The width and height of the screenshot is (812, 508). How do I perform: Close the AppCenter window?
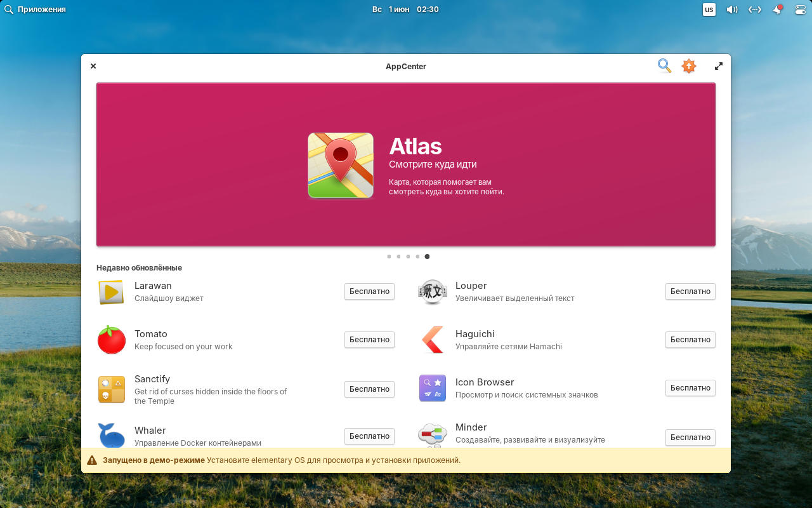93,66
